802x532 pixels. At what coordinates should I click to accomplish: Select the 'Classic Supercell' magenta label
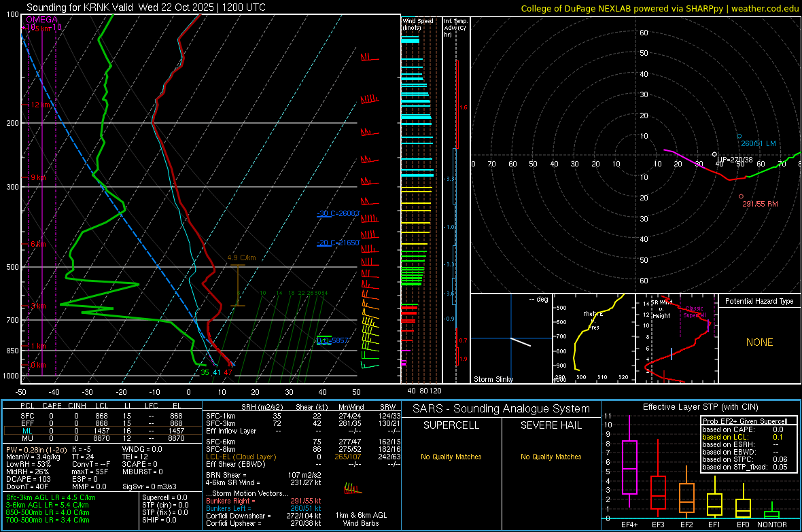694,312
